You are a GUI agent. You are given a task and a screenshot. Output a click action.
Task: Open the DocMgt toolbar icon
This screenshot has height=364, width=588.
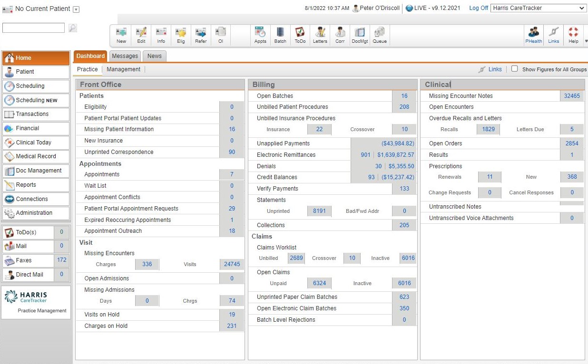(360, 35)
